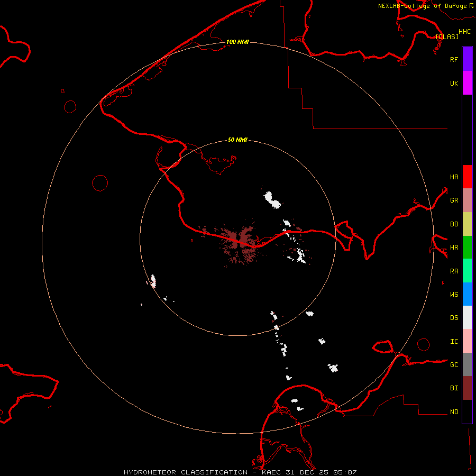
Task: Click the "HHC" product code label
Action: (465, 32)
